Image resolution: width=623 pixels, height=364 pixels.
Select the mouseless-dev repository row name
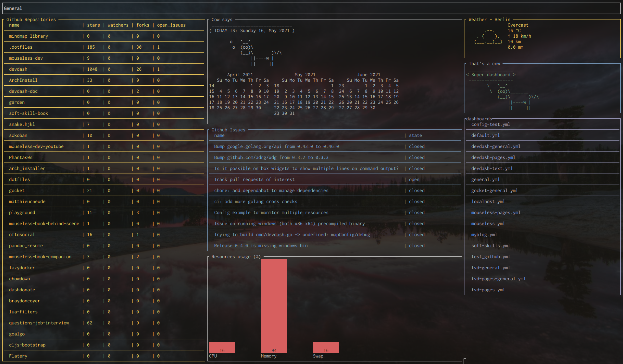tap(26, 58)
